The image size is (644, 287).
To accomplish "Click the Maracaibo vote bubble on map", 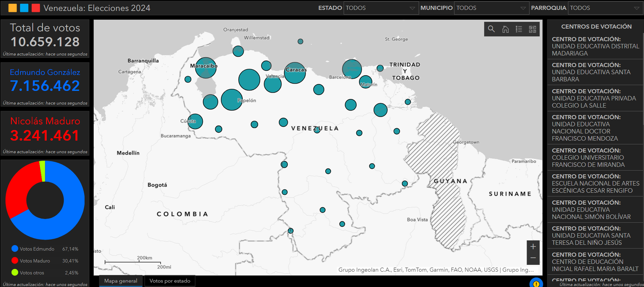I will 206,68.
